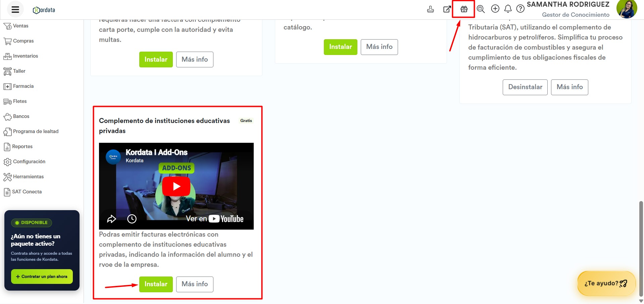This screenshot has height=304, width=644.
Task: Click the Reportes chart icon
Action: pos(7,147)
